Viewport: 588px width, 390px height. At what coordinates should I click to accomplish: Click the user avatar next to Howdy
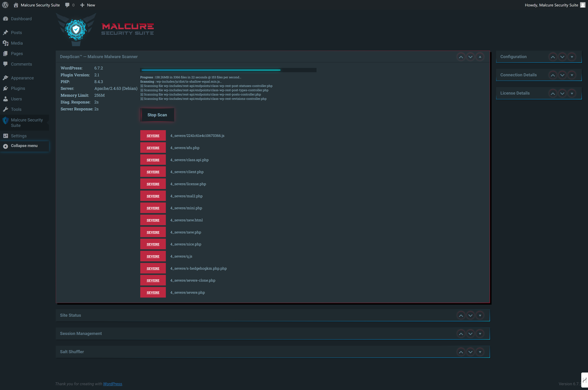(x=582, y=5)
